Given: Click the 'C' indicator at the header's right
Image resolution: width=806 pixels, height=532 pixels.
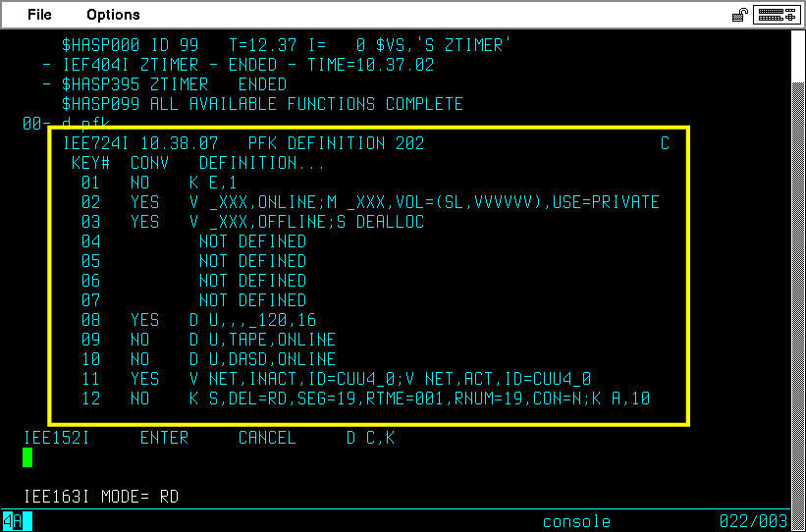Looking at the screenshot, I should [x=665, y=143].
